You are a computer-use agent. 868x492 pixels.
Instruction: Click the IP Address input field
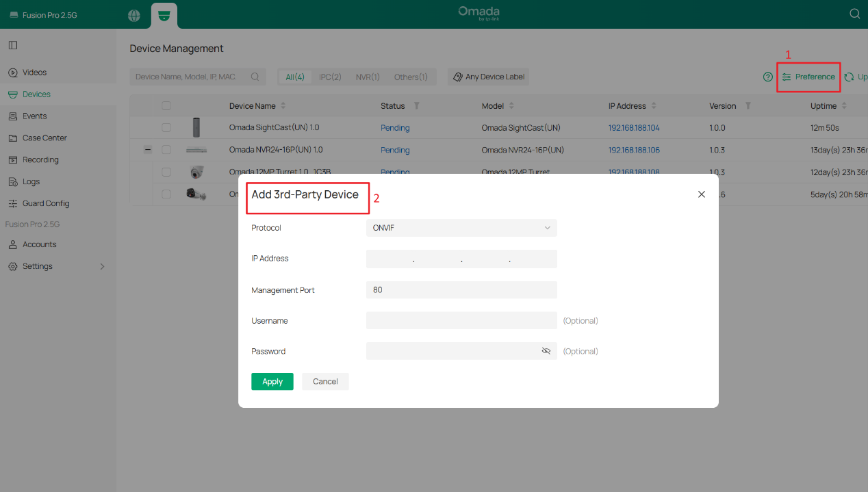point(461,259)
